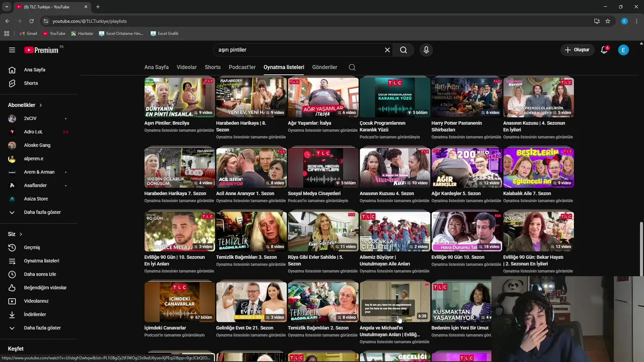
Task: Open the YouTube hamburger guide menu
Action: [x=12, y=50]
